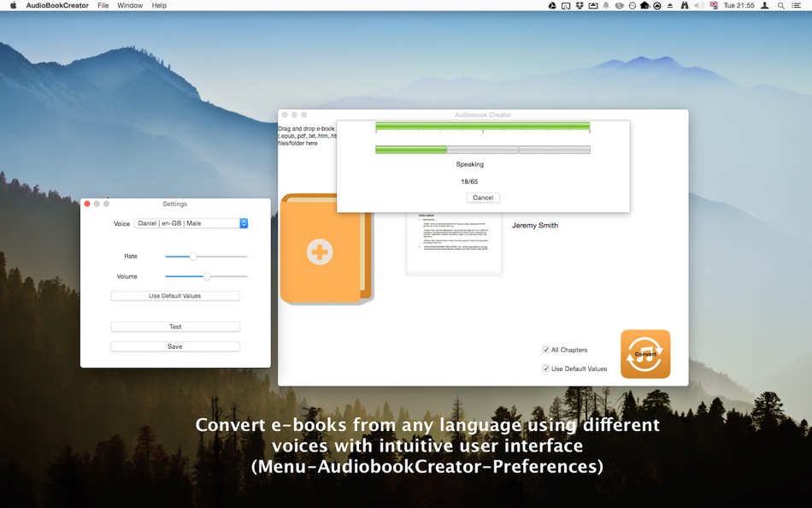Open the Window menu
Image resolution: width=812 pixels, height=508 pixels.
click(130, 5)
